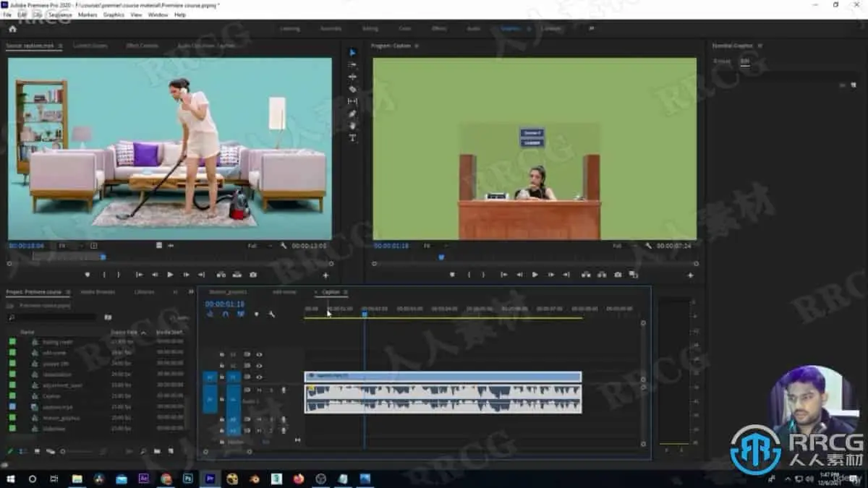The height and width of the screenshot is (488, 868).
Task: Open Caption timeline tab menu
Action: (346, 292)
